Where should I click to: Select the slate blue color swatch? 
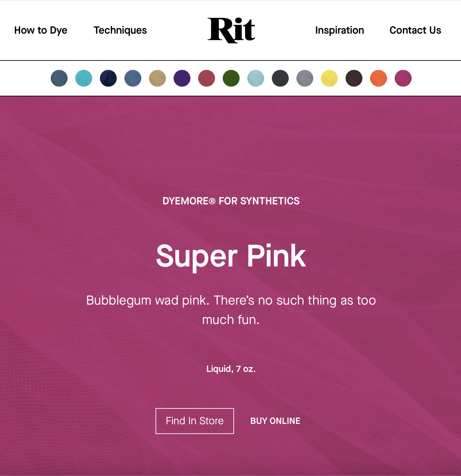click(59, 78)
